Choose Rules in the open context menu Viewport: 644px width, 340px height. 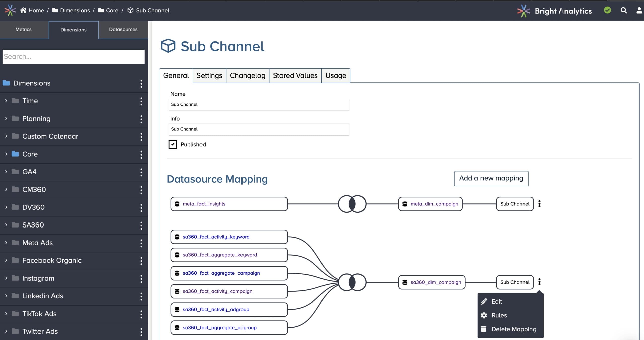tap(499, 315)
